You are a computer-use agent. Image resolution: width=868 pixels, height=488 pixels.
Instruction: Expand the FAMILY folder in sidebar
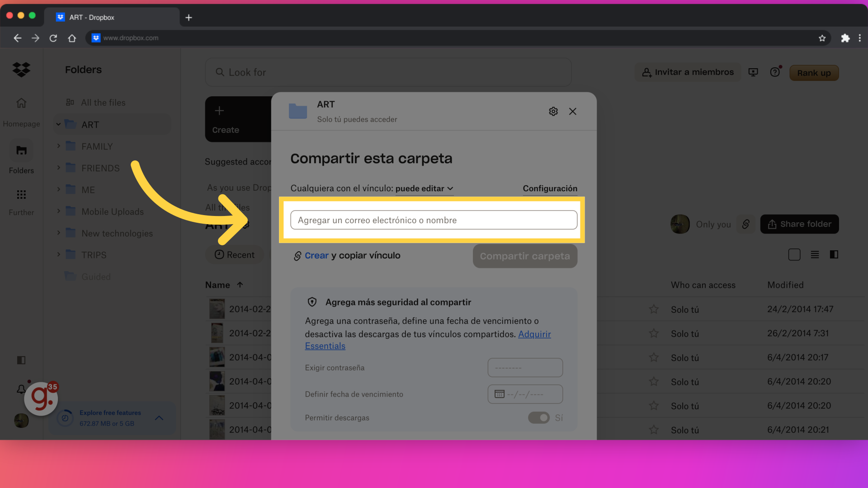pos(58,146)
